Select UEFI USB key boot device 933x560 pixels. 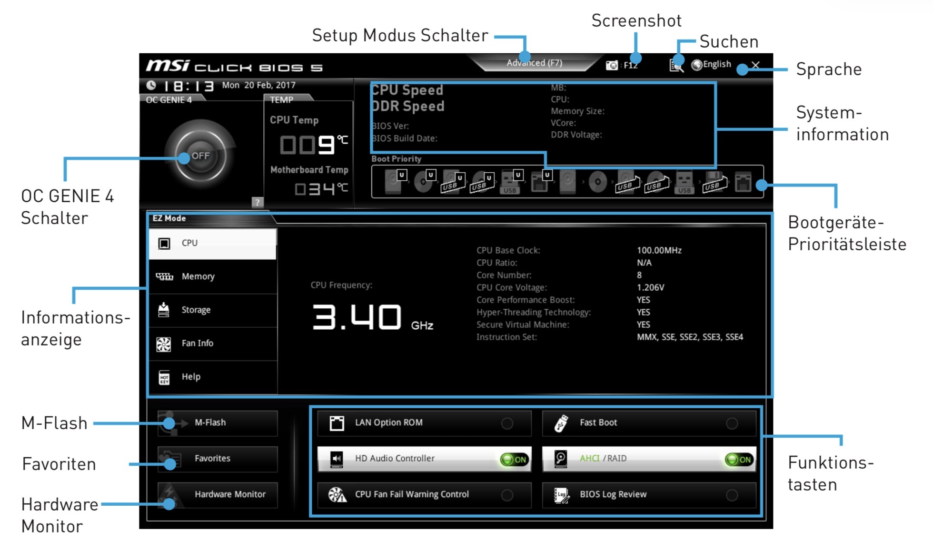512,181
